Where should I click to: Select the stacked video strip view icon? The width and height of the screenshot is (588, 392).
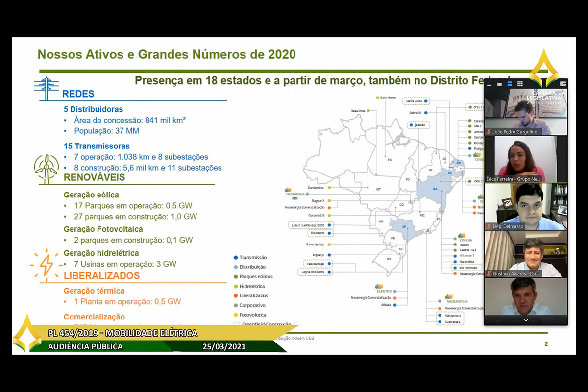[510, 84]
